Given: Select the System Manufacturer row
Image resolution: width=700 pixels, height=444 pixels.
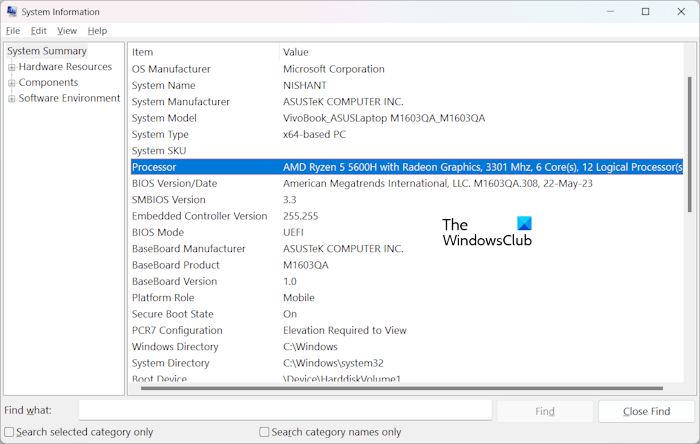Looking at the screenshot, I should pos(407,102).
